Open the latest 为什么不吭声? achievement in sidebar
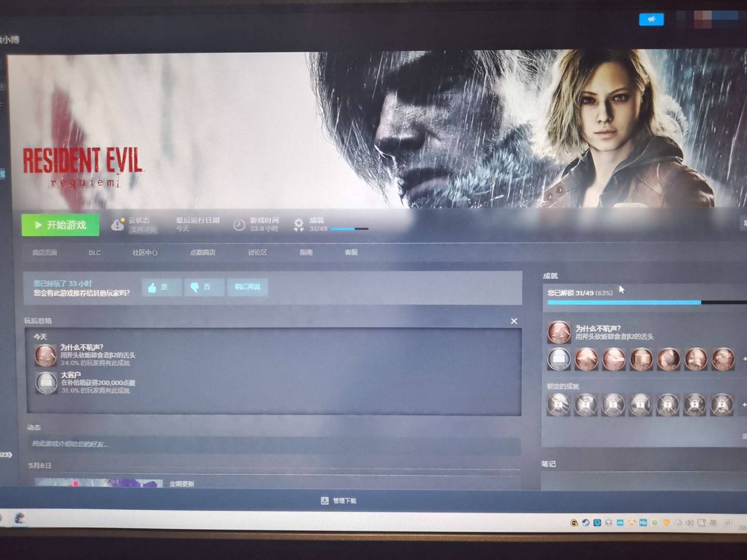 [x=559, y=332]
